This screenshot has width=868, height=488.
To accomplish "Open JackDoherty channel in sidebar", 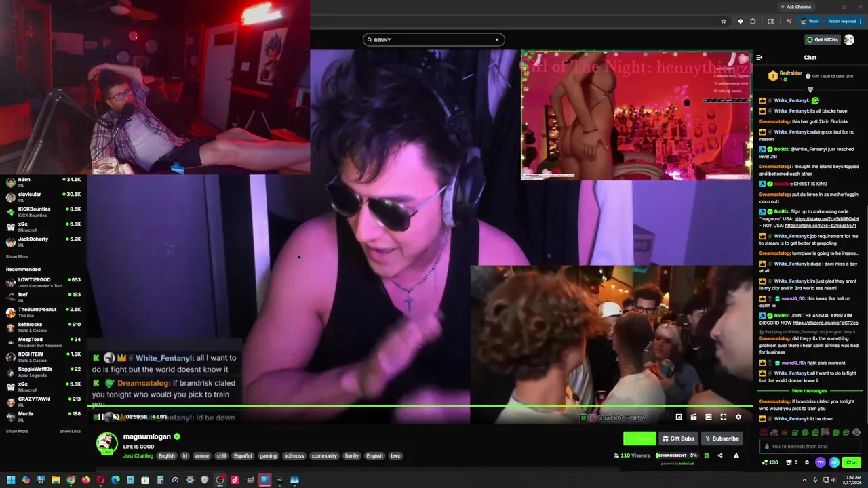I will tap(43, 241).
